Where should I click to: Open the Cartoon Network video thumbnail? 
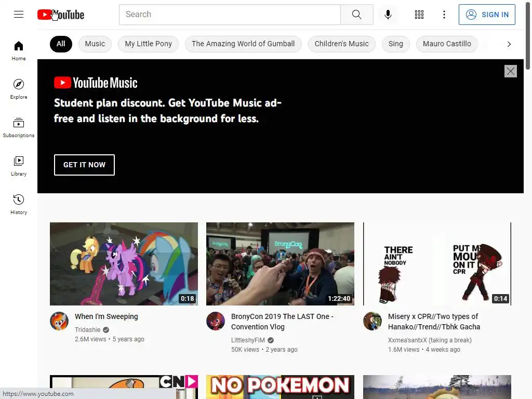point(124,387)
